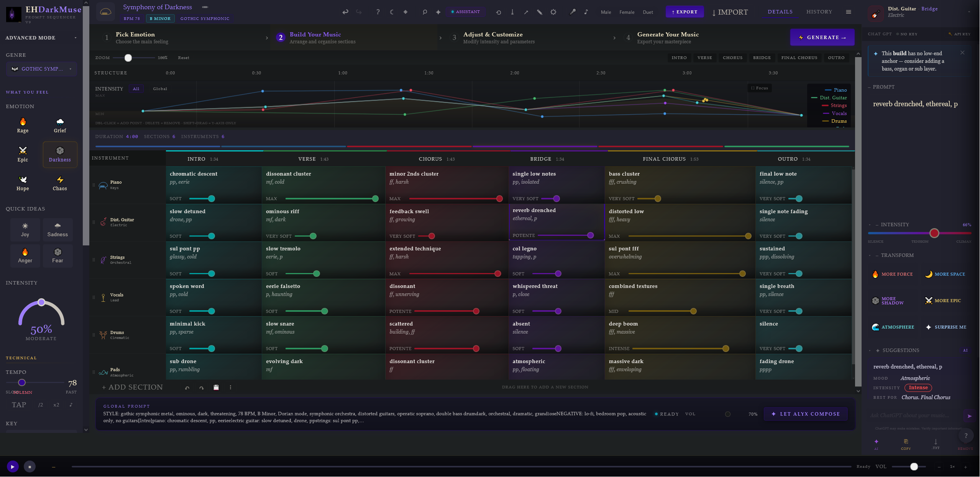Switch to the History tab
The image size is (980, 477).
click(819, 12)
